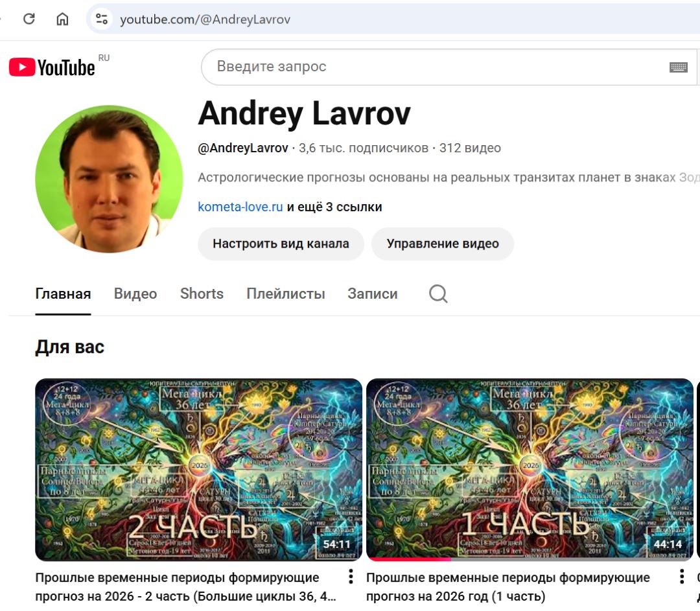Search the channel with the magnifier icon

point(438,294)
